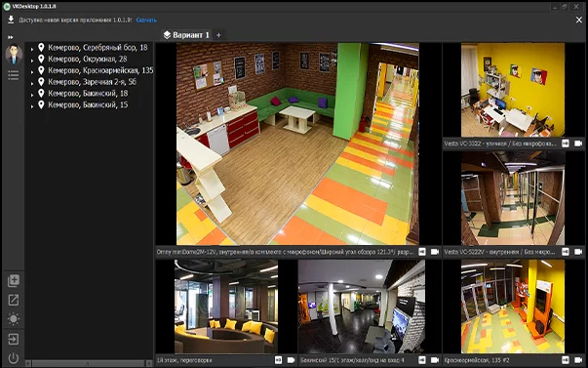Click the Бакинский 15/1 этаж caption text
Screen dimensions: 588x368
coord(352,360)
